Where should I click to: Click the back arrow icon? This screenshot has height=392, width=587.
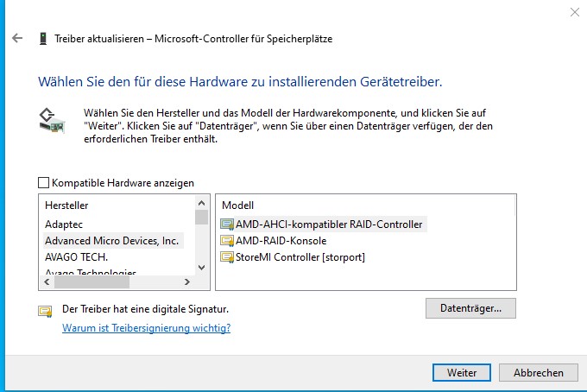click(17, 39)
